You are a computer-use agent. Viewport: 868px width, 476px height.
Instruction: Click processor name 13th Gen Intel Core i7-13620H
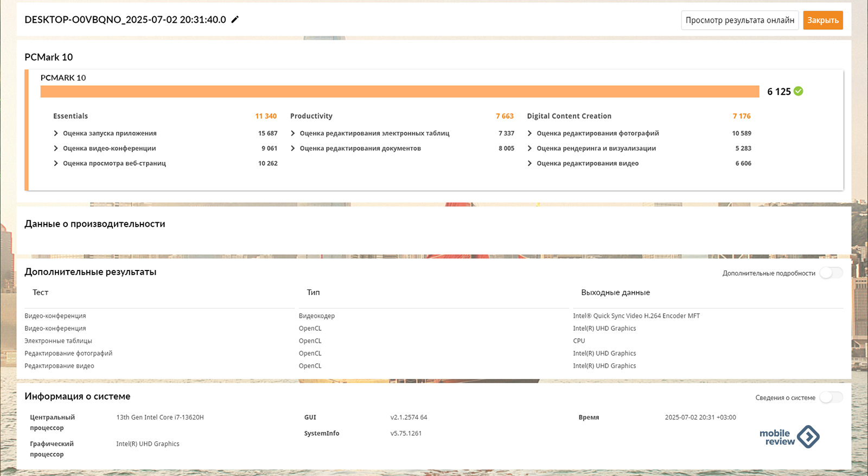(x=160, y=417)
